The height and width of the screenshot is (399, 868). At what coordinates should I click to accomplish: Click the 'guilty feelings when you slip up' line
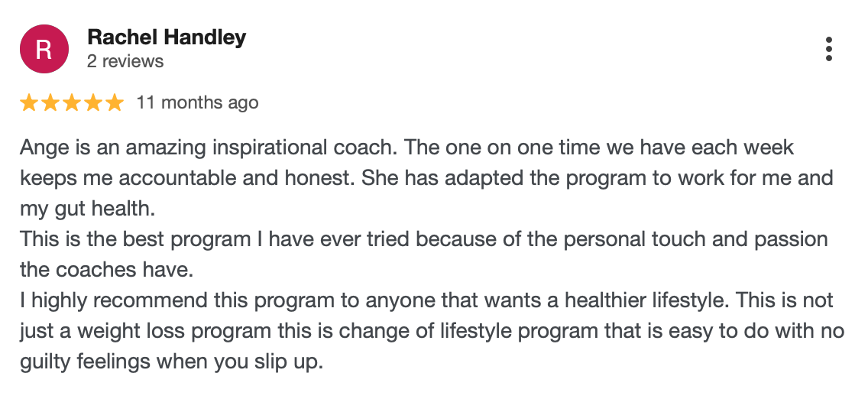[172, 361]
